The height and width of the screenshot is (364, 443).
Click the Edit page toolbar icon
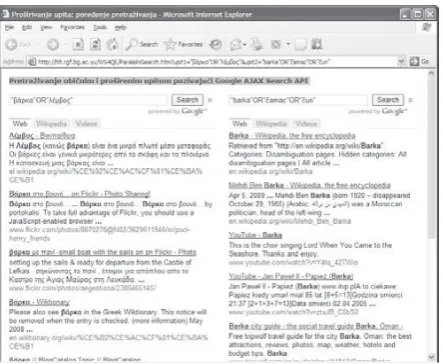[x=276, y=44]
